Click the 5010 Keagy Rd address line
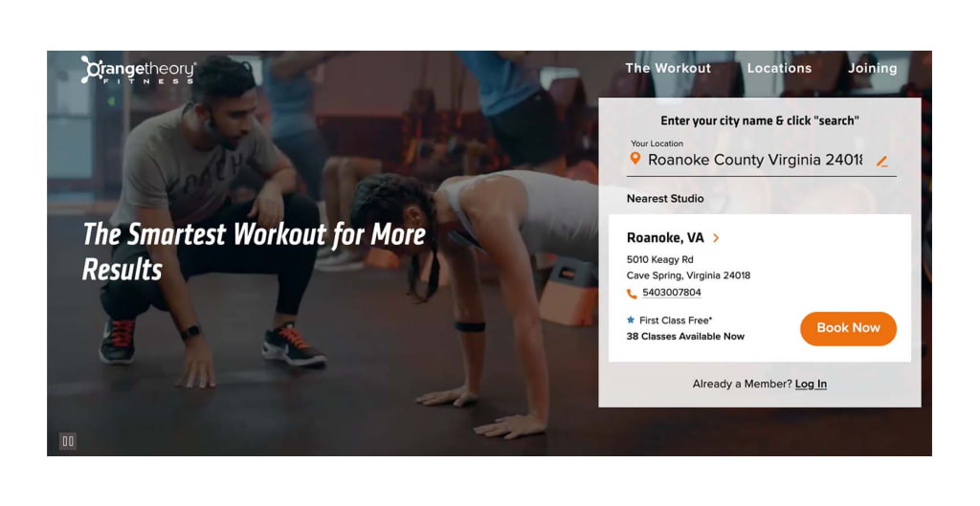 tap(659, 259)
